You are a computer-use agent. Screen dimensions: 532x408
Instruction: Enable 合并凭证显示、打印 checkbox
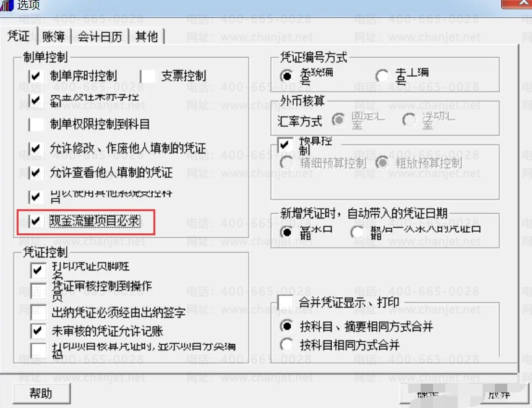tap(285, 302)
